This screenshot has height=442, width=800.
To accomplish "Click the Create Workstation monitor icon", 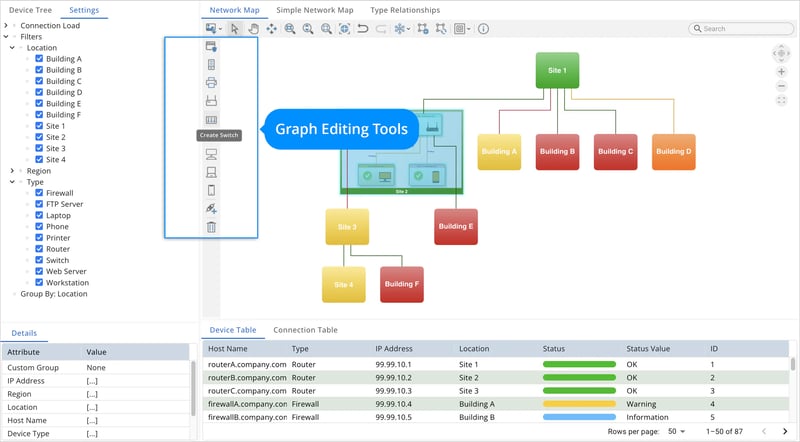I will pos(211,154).
